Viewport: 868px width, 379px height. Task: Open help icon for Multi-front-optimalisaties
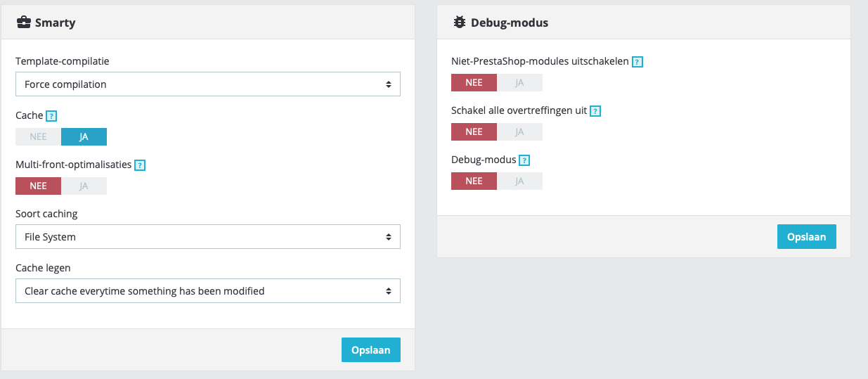pos(140,165)
